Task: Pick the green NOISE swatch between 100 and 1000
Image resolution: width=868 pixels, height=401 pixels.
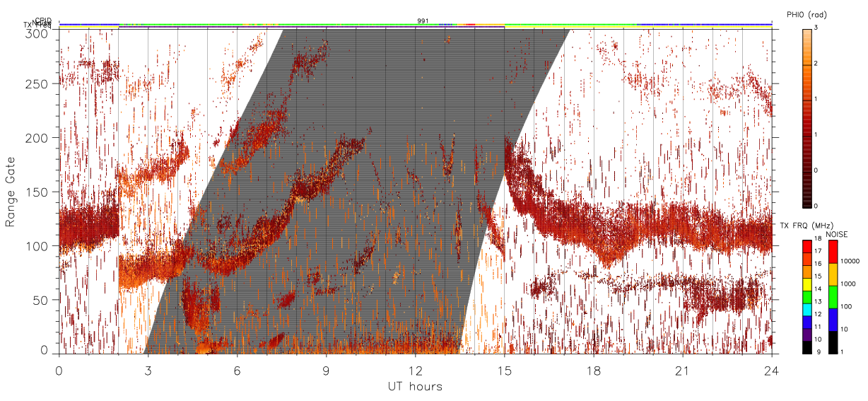Action: point(833,297)
